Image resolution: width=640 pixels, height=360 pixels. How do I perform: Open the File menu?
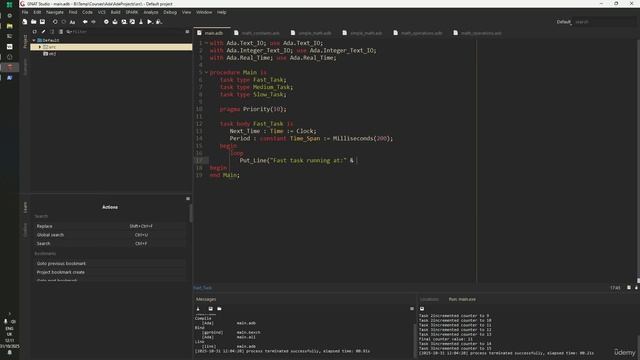[25, 12]
